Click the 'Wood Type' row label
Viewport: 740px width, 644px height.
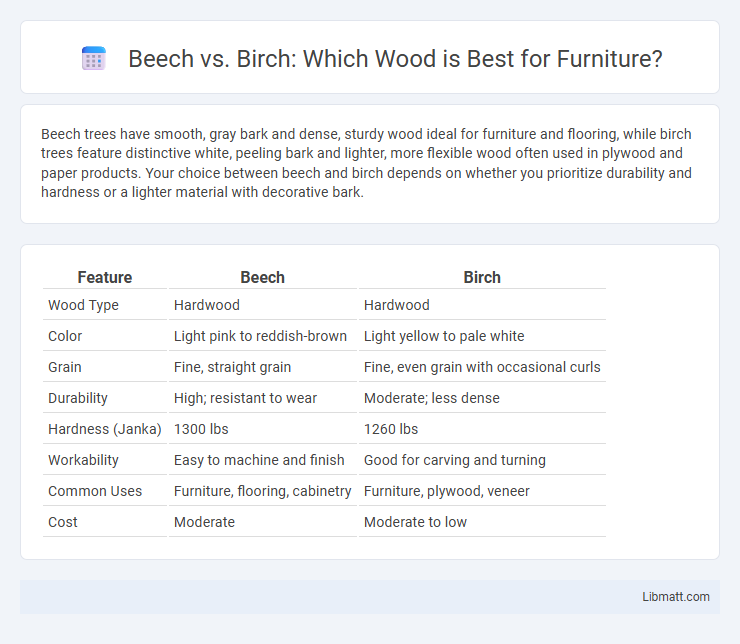coord(83,305)
